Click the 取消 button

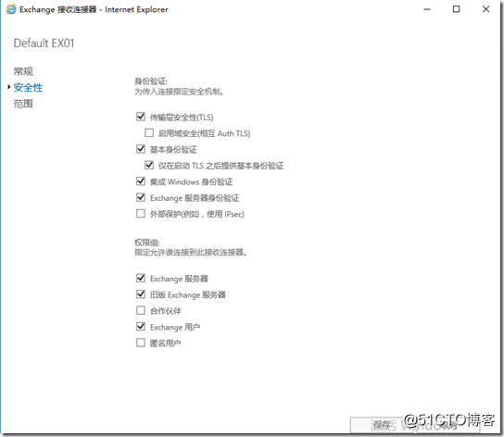(x=448, y=425)
